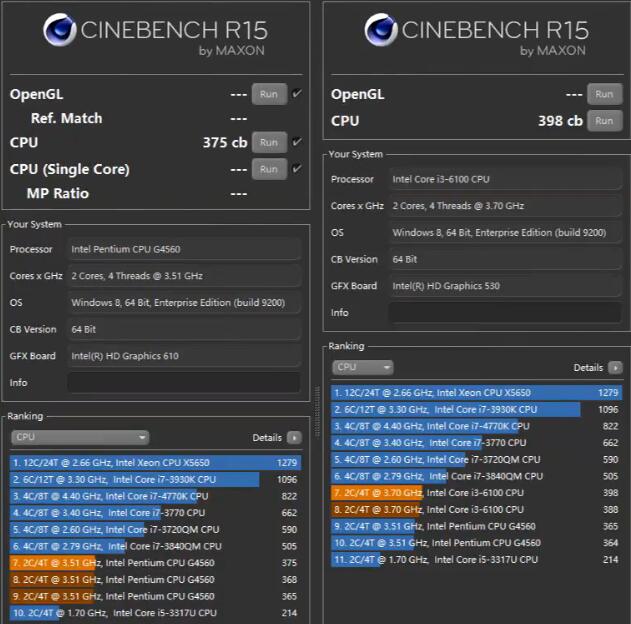
Task: Toggle the OpenGL test checkbox in left window
Action: click(x=297, y=94)
